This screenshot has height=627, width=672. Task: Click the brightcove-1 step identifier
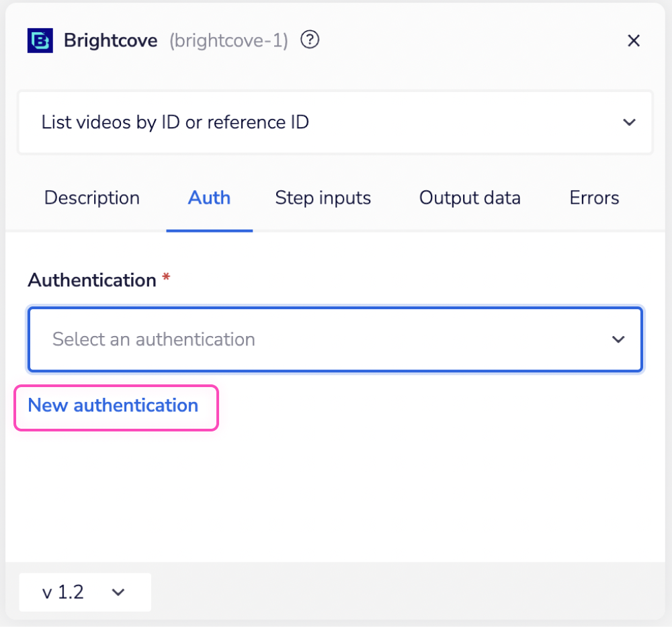(226, 41)
